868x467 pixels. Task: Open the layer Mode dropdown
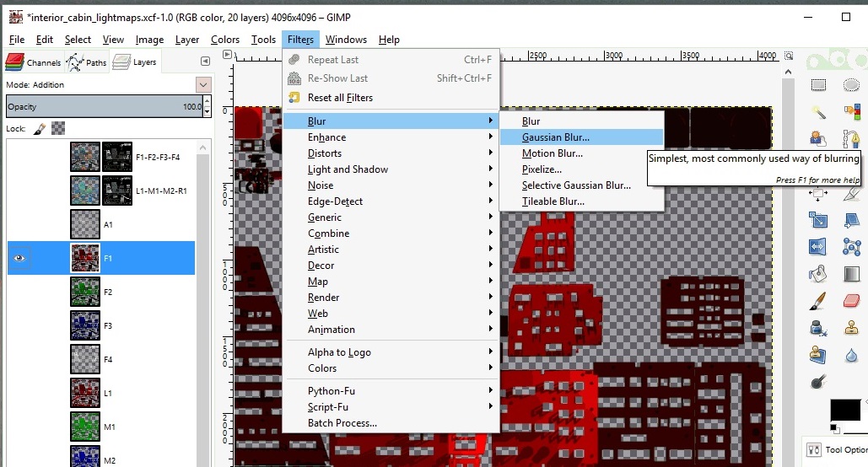(202, 84)
